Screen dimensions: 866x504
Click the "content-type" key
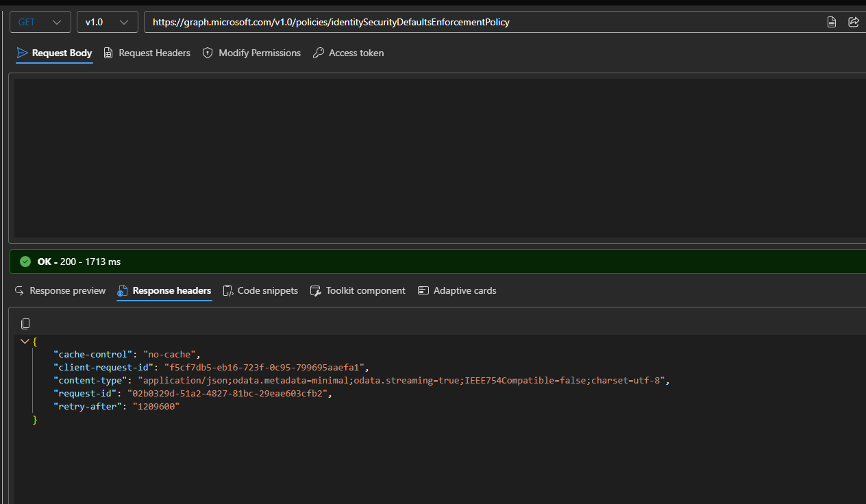90,380
